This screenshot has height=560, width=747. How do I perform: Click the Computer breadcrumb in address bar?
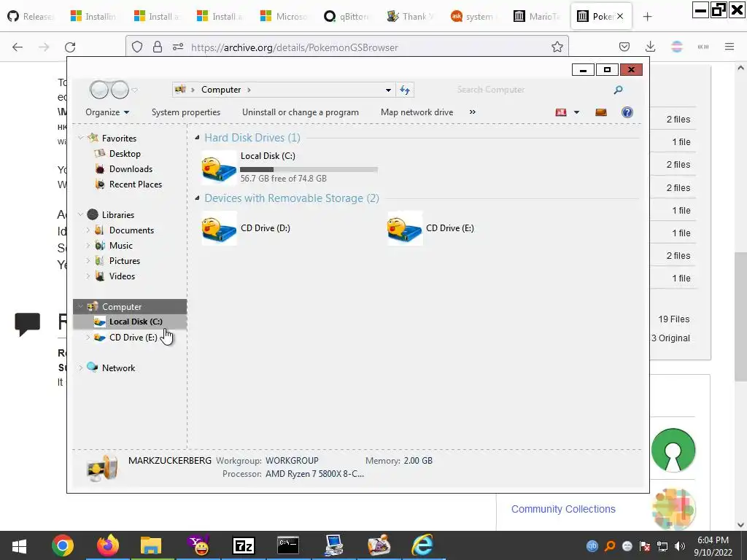point(221,90)
